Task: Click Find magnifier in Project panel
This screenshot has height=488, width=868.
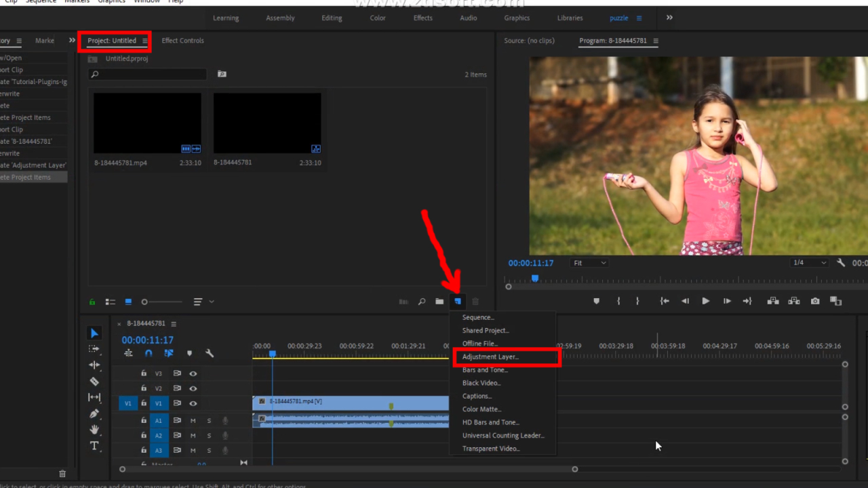Action: click(422, 302)
